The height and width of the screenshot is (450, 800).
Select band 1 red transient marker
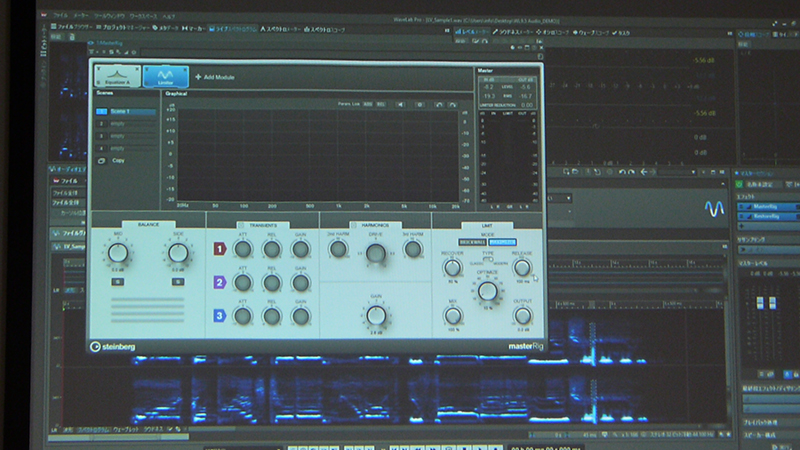pyautogui.click(x=219, y=249)
